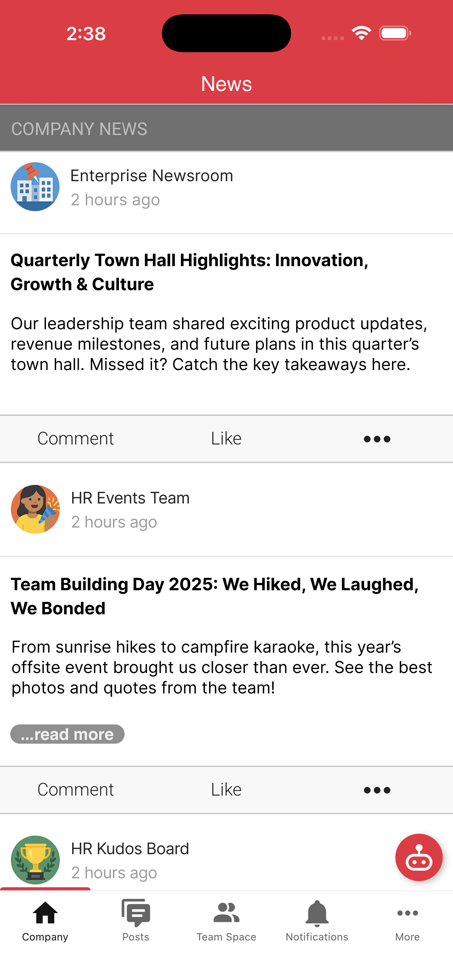453x980 pixels.
Task: Open more options on Town Hall post
Action: pyautogui.click(x=377, y=439)
